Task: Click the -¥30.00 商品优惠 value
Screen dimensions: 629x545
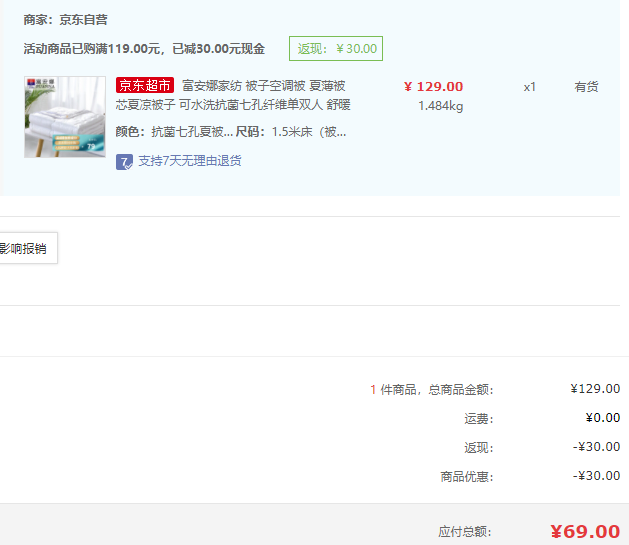Action: pos(596,476)
